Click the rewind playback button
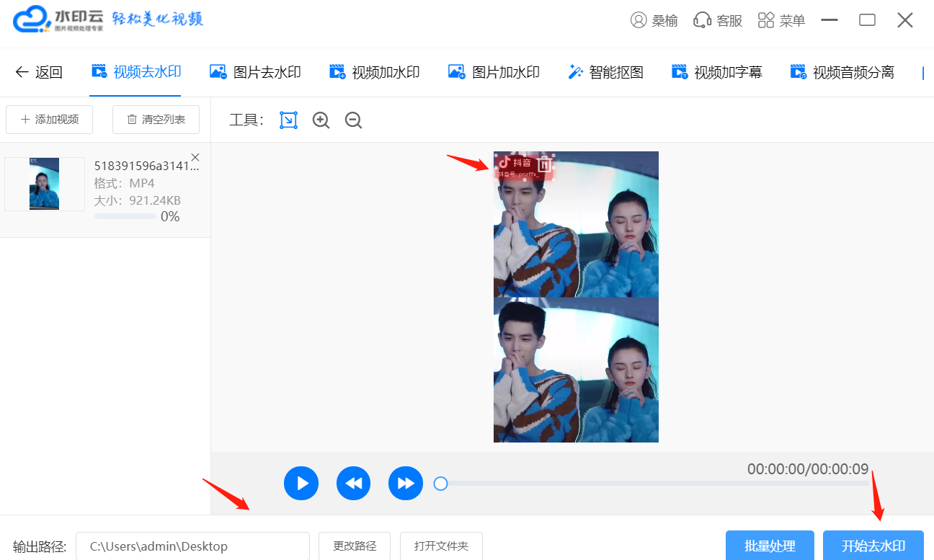The width and height of the screenshot is (934, 560). point(353,483)
